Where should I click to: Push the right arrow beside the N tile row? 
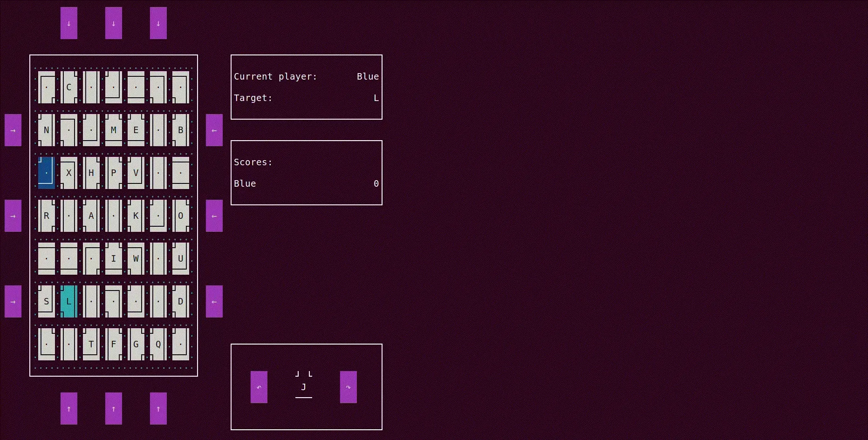13,130
